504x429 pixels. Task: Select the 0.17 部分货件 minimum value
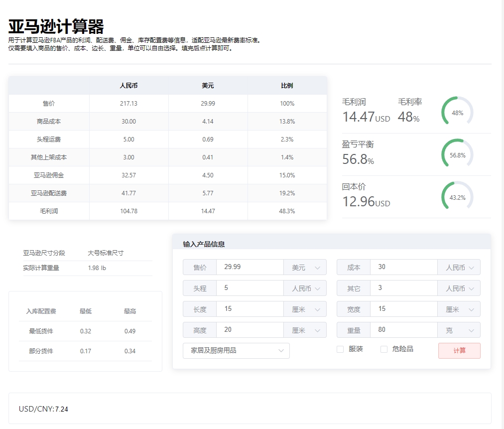[86, 351]
